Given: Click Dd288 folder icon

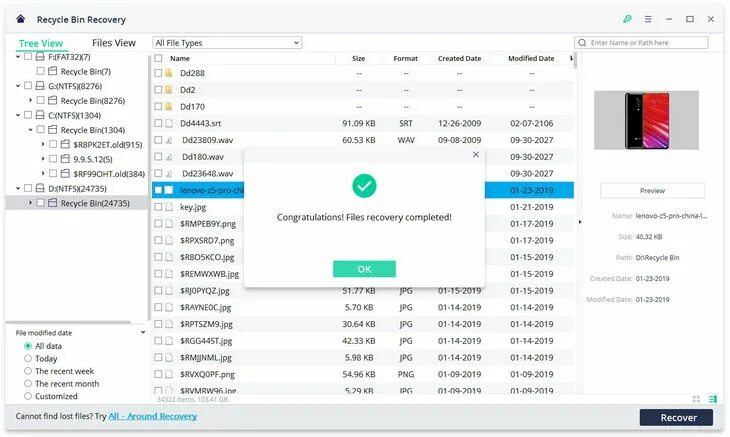Looking at the screenshot, I should pyautogui.click(x=169, y=73).
